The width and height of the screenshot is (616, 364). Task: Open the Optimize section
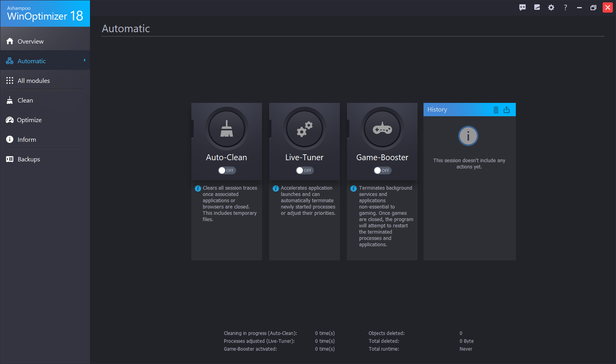[45, 120]
